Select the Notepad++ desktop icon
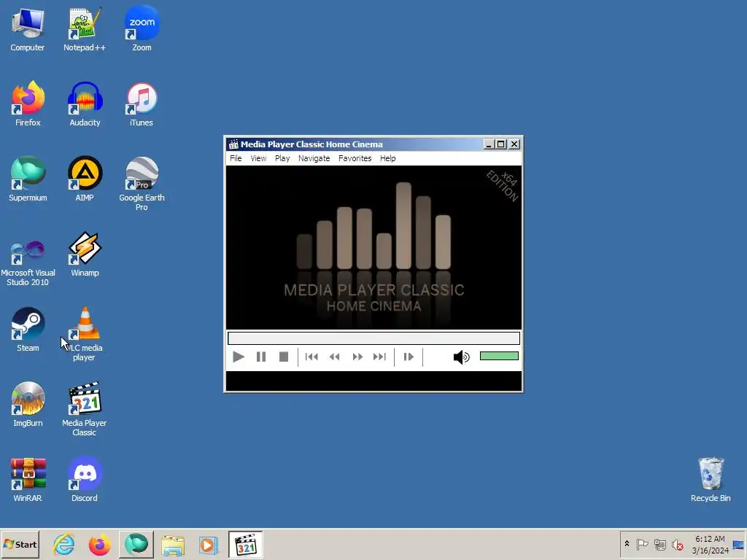The height and width of the screenshot is (560, 747). point(85,29)
